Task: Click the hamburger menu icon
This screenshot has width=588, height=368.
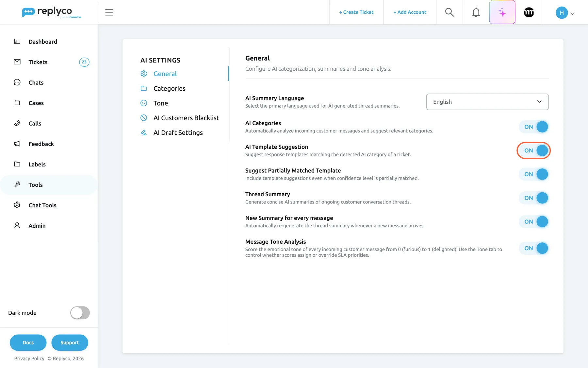Action: pos(109,12)
